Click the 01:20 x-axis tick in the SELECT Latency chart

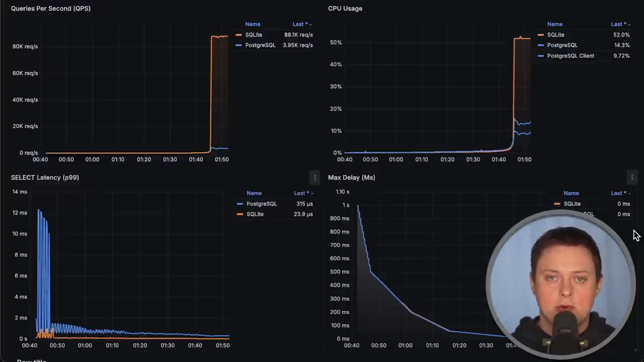coord(140,345)
